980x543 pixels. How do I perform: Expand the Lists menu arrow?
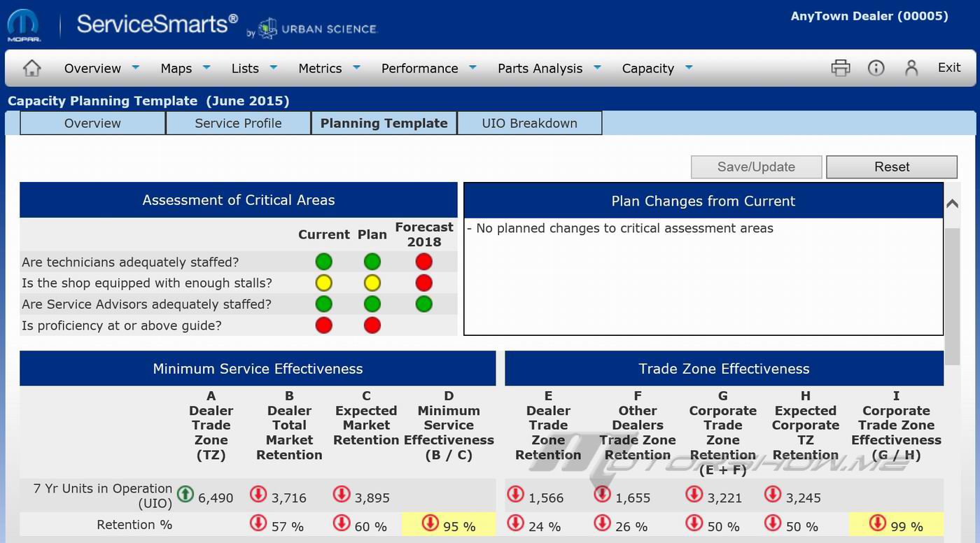click(x=274, y=67)
